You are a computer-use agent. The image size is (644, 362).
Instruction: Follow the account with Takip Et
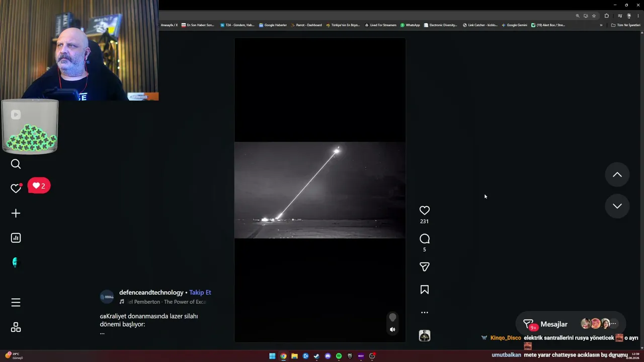[x=200, y=293]
